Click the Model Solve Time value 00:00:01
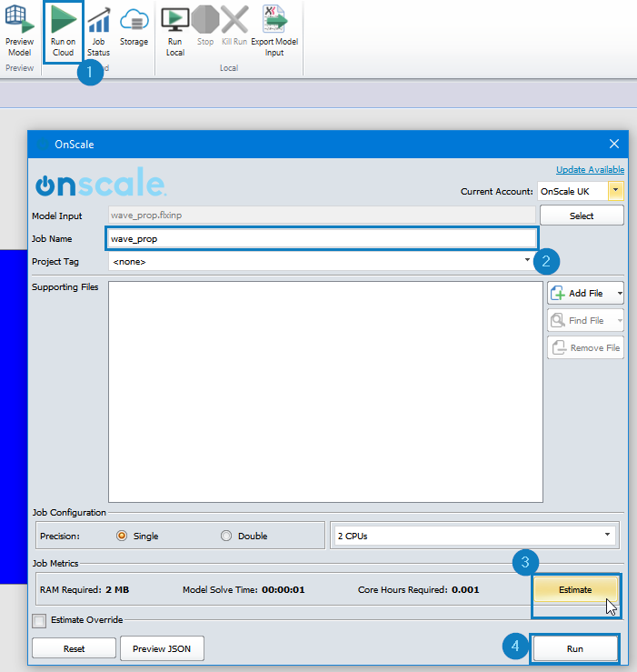This screenshot has height=672, width=637. coord(284,590)
